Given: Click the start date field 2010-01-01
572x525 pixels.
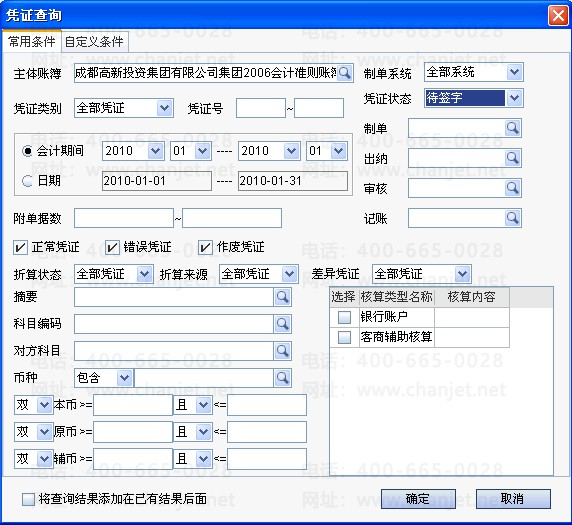Looking at the screenshot, I should 157,181.
